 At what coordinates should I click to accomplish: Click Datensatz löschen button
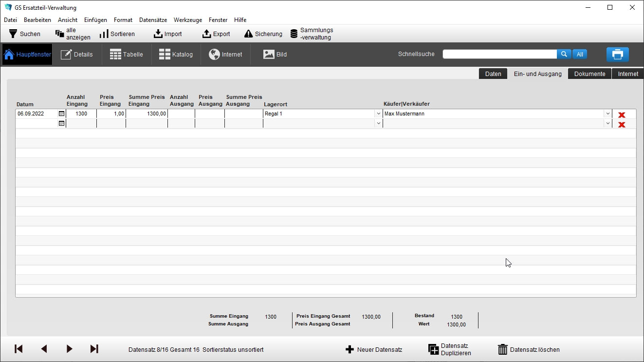[x=529, y=349]
